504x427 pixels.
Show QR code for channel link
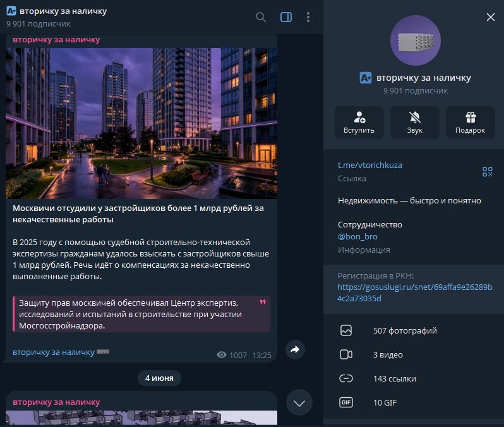tap(488, 172)
